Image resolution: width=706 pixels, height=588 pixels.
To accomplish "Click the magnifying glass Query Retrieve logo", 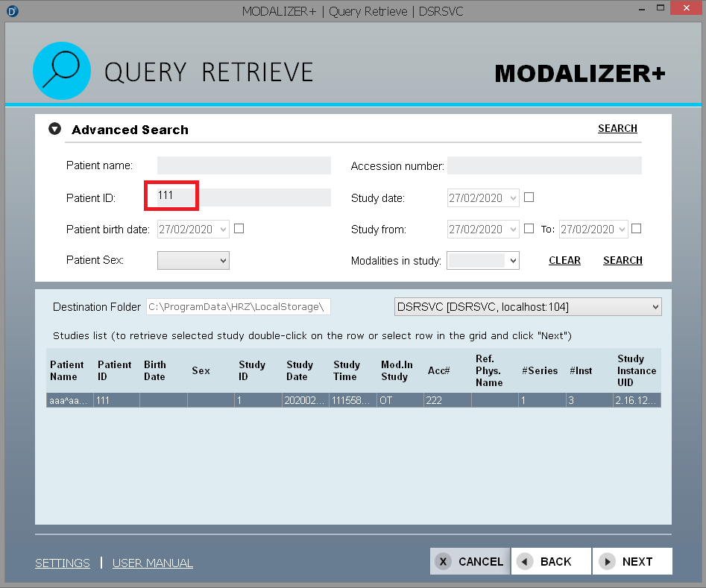I will (61, 71).
